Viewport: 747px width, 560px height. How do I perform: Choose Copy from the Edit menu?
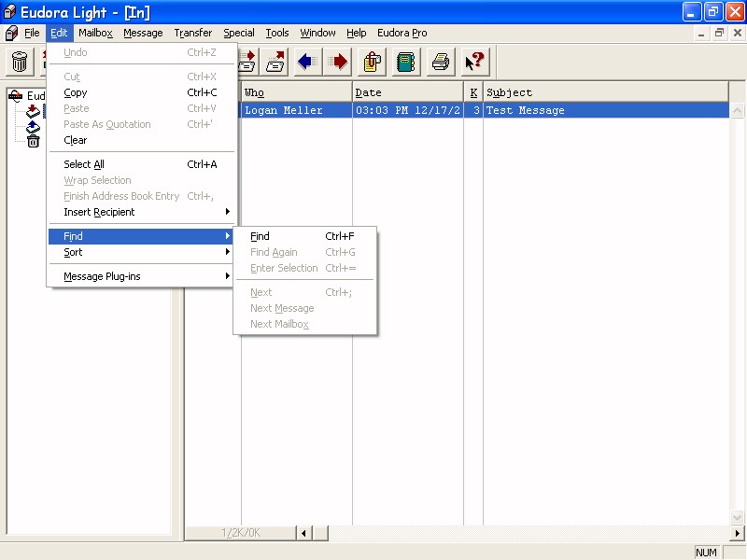point(142,92)
